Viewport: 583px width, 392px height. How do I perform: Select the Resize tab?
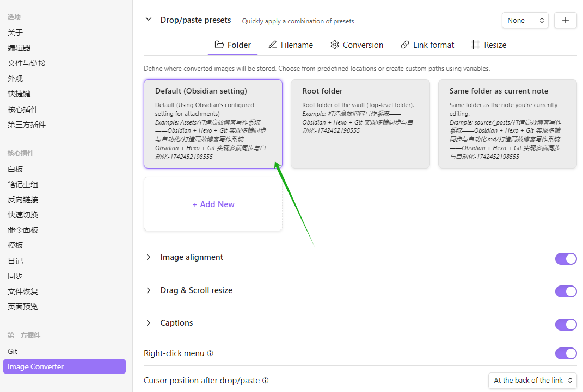pos(489,45)
